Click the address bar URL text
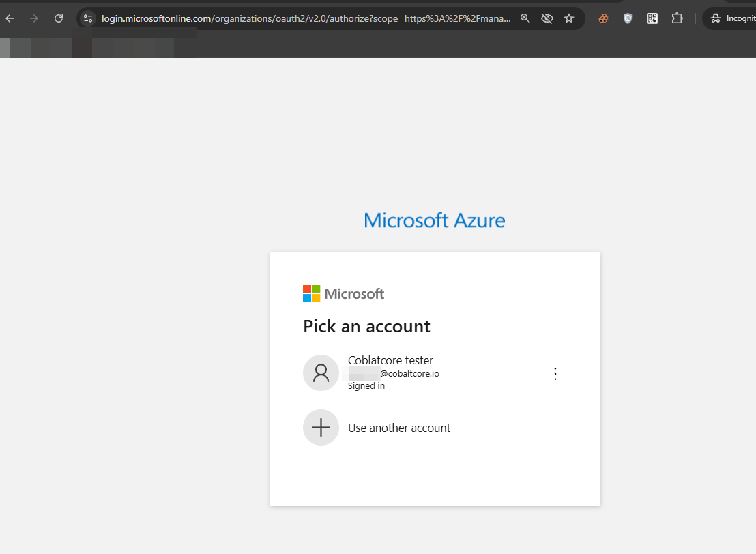This screenshot has width=756, height=554. 306,18
